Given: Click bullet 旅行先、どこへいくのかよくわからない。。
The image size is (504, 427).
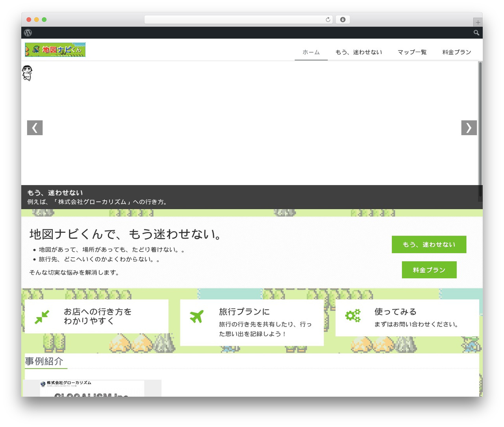Looking at the screenshot, I should pyautogui.click(x=100, y=259).
